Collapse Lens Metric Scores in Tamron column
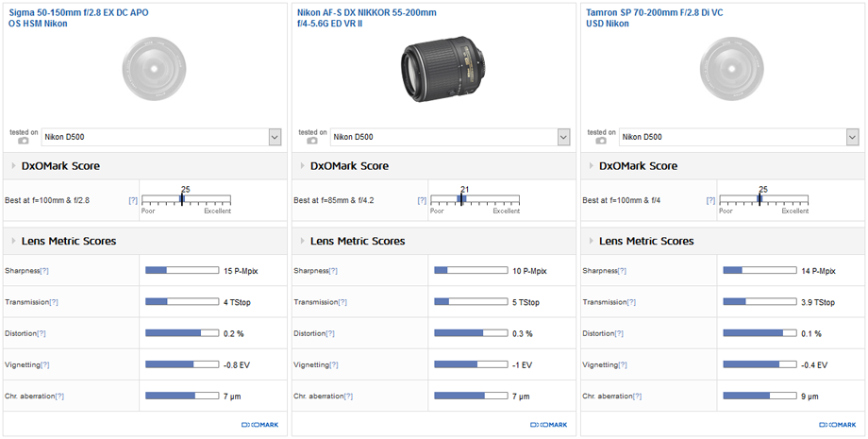The image size is (868, 439). (592, 241)
